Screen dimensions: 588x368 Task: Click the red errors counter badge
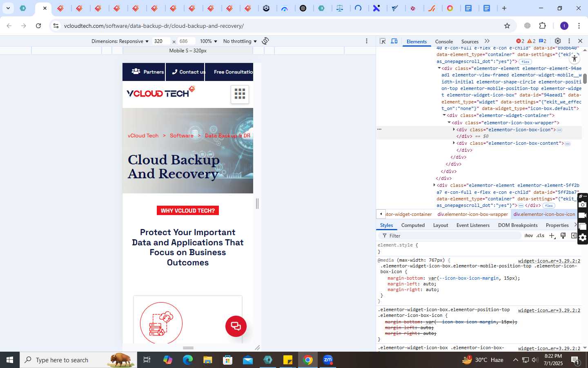520,41
